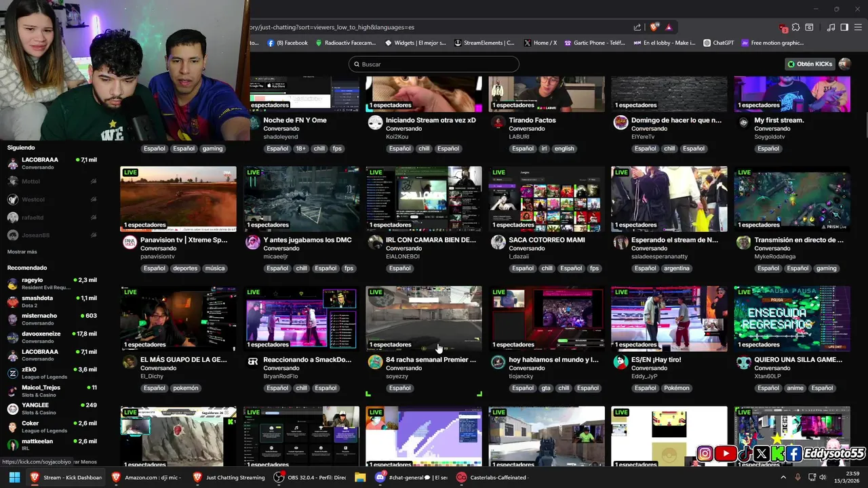Click the volume speaker icon in tray
The height and width of the screenshot is (488, 868).
tap(823, 477)
